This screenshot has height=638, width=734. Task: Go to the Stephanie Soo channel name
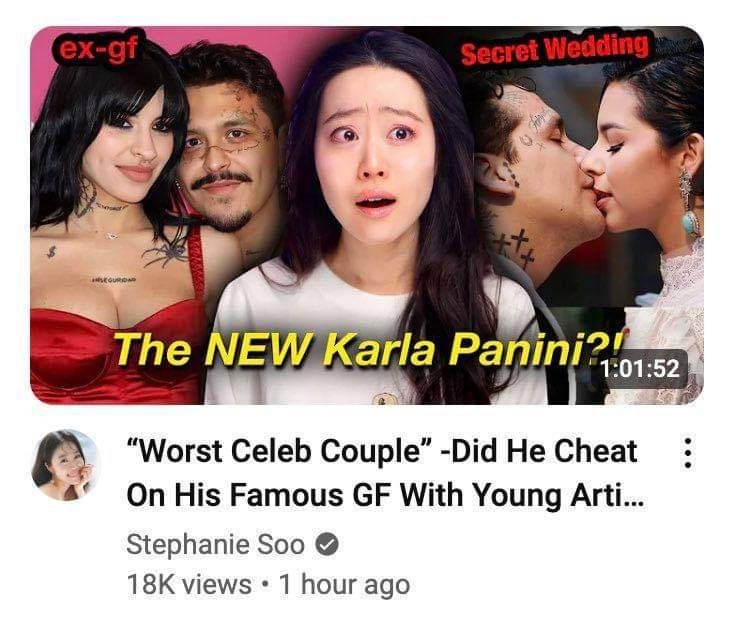(x=215, y=545)
